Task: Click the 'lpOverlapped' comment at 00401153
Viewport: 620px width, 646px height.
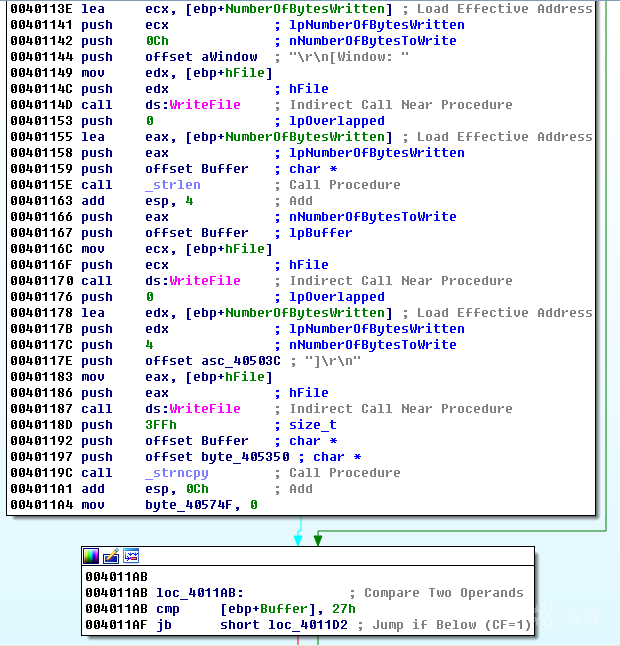Action: 337,121
